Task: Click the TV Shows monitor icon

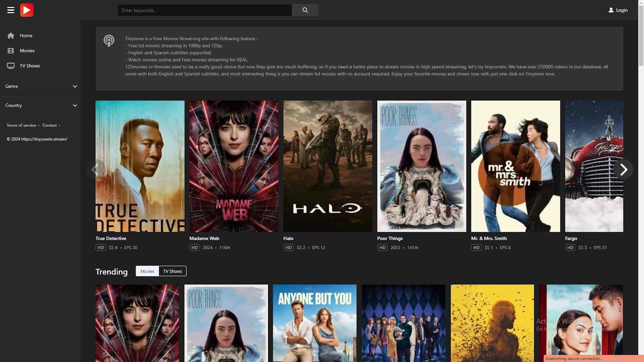Action: click(x=11, y=66)
